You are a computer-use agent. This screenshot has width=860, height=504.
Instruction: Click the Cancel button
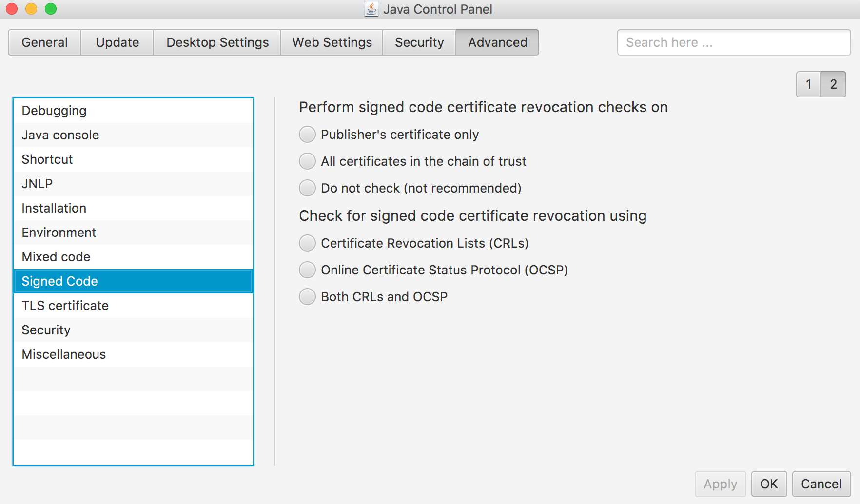click(821, 484)
